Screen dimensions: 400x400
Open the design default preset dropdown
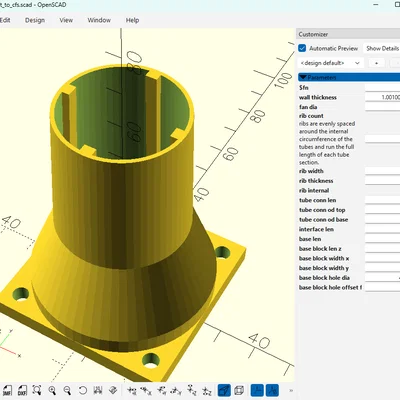point(330,63)
